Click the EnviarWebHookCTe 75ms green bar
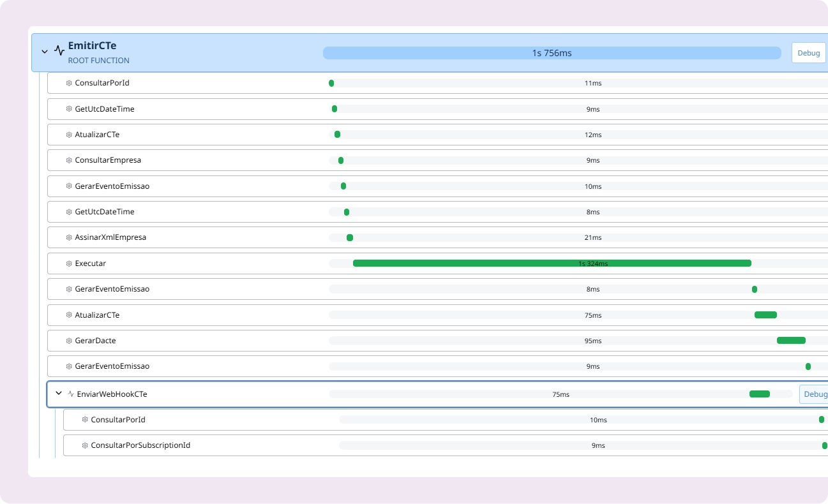828x504 pixels. coord(759,394)
